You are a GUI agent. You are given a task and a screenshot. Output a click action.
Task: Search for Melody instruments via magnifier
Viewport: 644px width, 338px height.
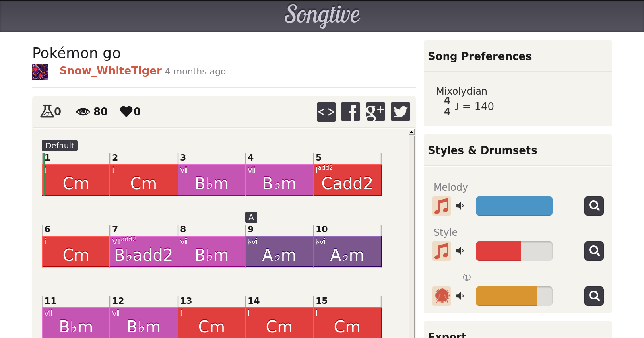(594, 206)
